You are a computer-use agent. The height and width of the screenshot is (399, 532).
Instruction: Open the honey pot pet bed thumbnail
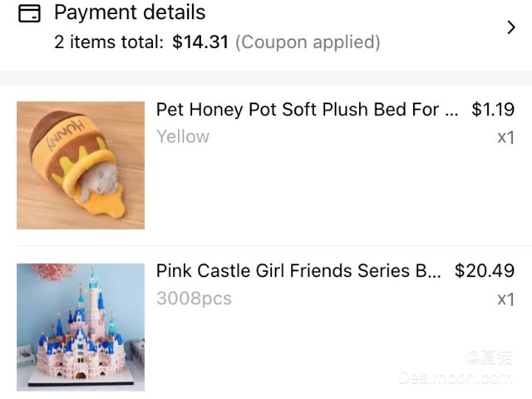81,165
